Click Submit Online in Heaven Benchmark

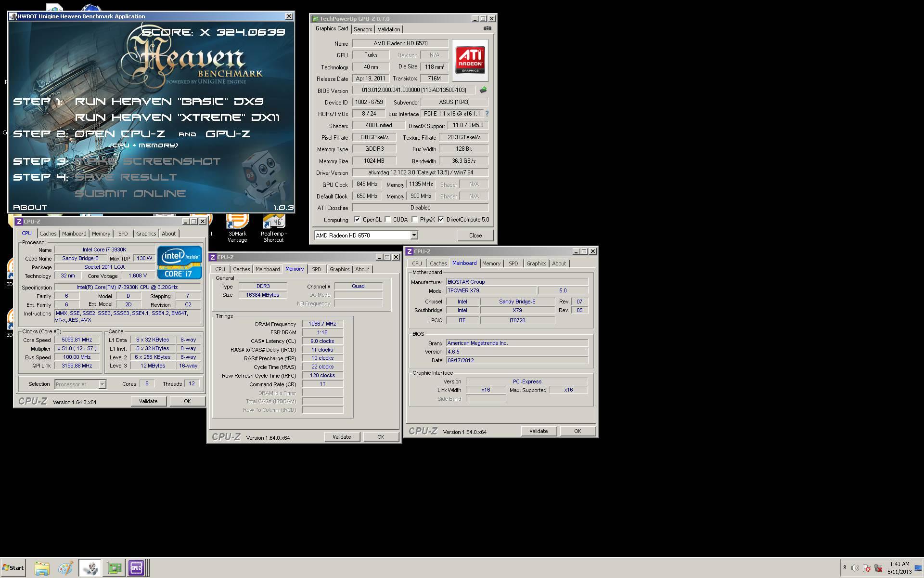click(x=130, y=194)
